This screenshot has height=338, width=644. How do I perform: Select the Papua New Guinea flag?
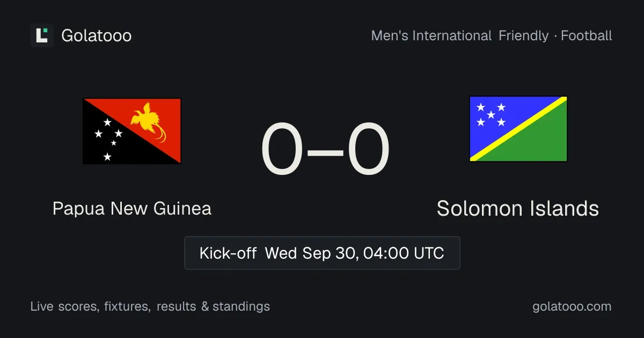132,131
